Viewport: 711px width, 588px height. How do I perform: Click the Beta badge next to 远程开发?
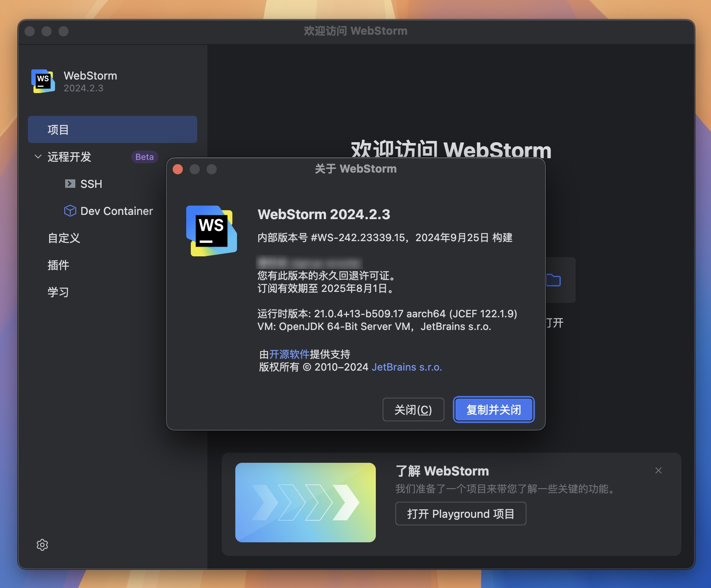[144, 157]
